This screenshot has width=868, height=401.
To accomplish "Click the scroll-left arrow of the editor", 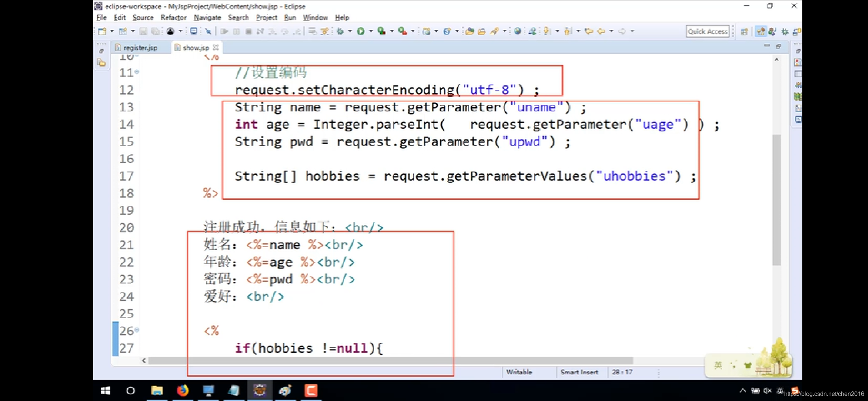I will 144,361.
